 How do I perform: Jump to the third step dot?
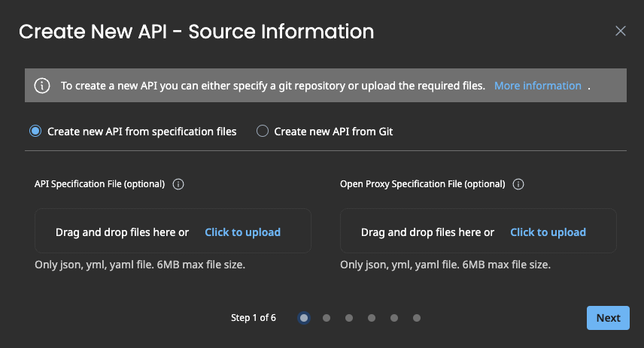(x=349, y=318)
